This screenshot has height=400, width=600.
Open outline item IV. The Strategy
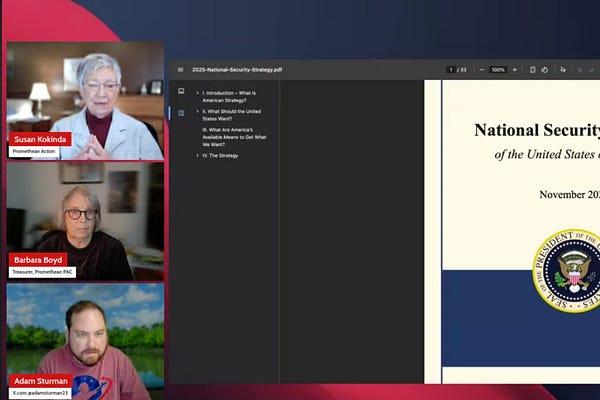(x=220, y=155)
